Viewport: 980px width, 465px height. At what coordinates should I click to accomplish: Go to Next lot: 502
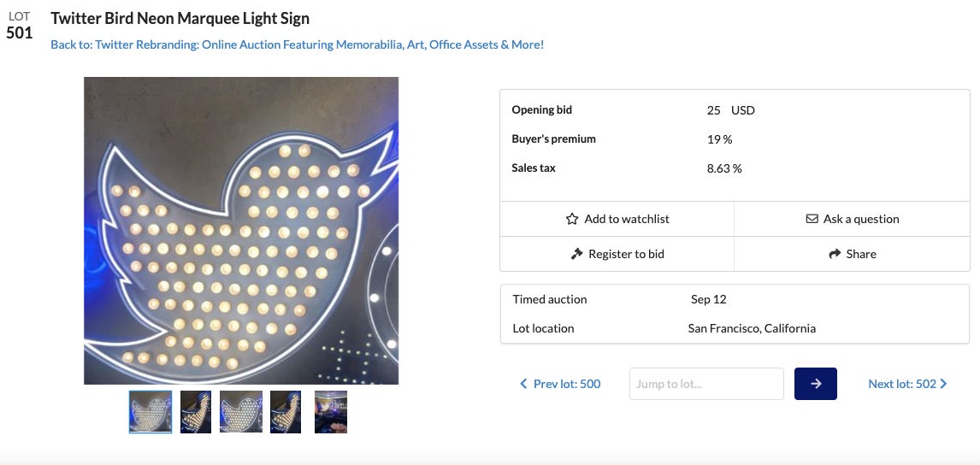coord(902,384)
